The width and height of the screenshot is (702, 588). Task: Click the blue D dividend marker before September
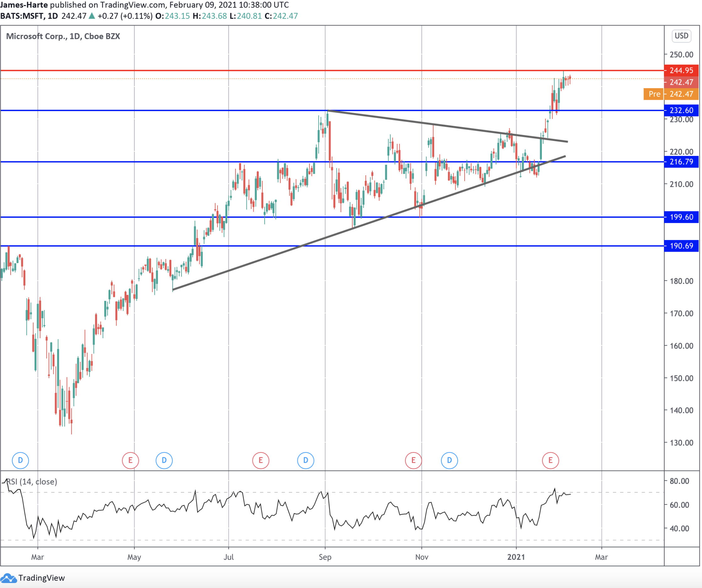[x=305, y=460]
